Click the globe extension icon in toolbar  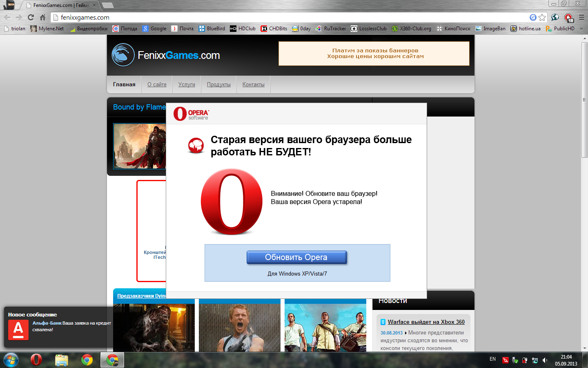555,18
